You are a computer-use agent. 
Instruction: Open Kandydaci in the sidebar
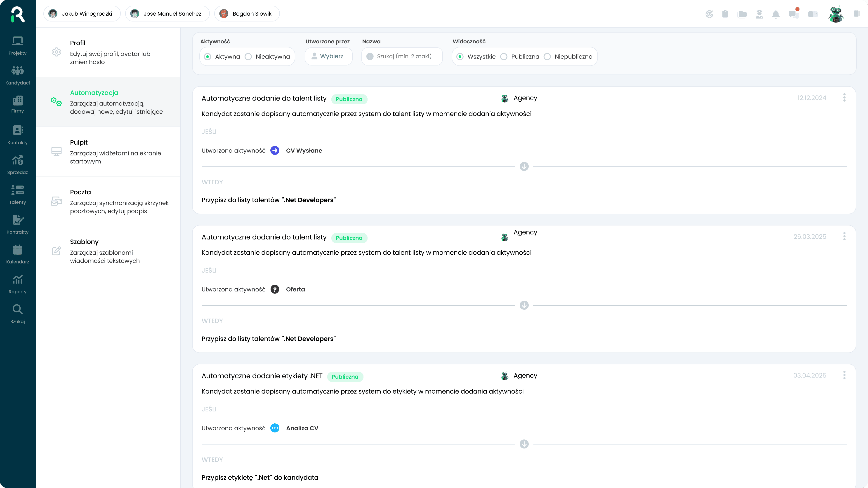18,75
